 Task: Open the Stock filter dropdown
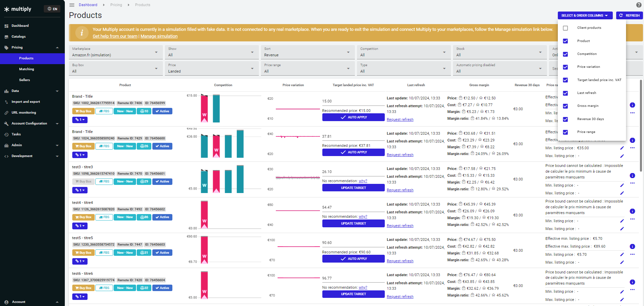(500, 52)
